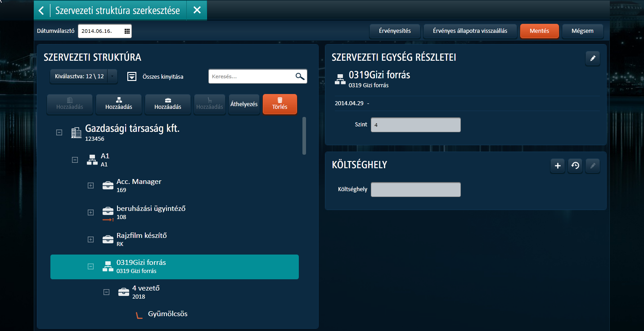
Task: Select the Gyümölcsös tree item
Action: click(167, 314)
